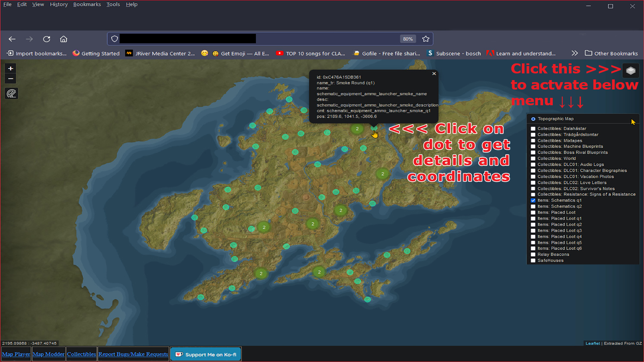
Task: Open the Bookmarks menu
Action: [87, 4]
